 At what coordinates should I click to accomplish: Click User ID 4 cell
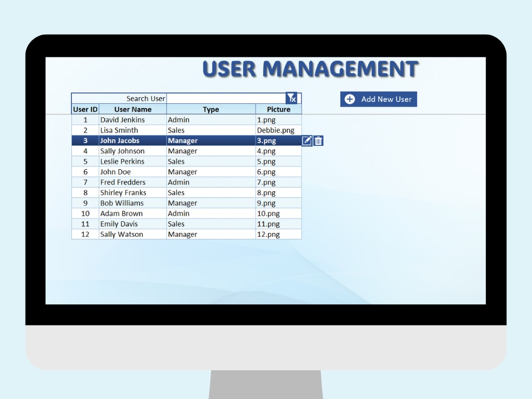coord(85,151)
